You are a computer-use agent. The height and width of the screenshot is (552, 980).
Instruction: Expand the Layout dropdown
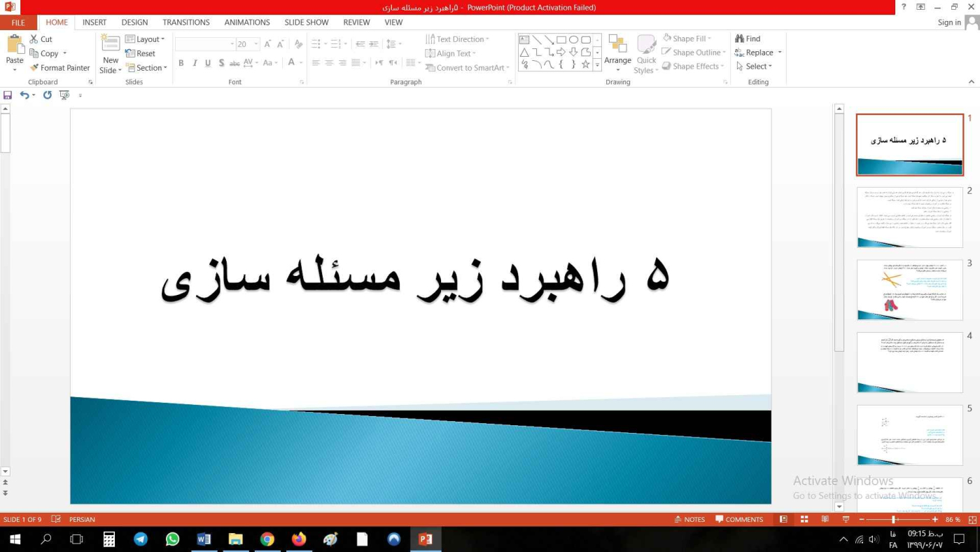[x=146, y=39]
